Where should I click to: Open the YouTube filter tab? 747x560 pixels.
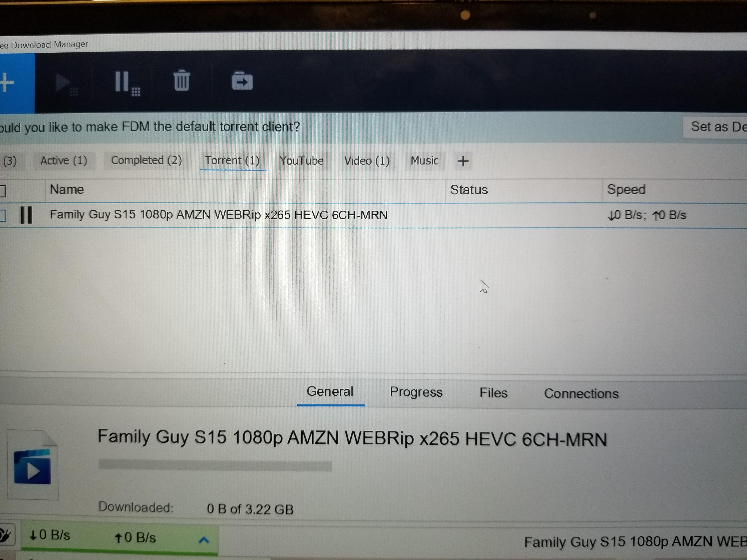302,161
